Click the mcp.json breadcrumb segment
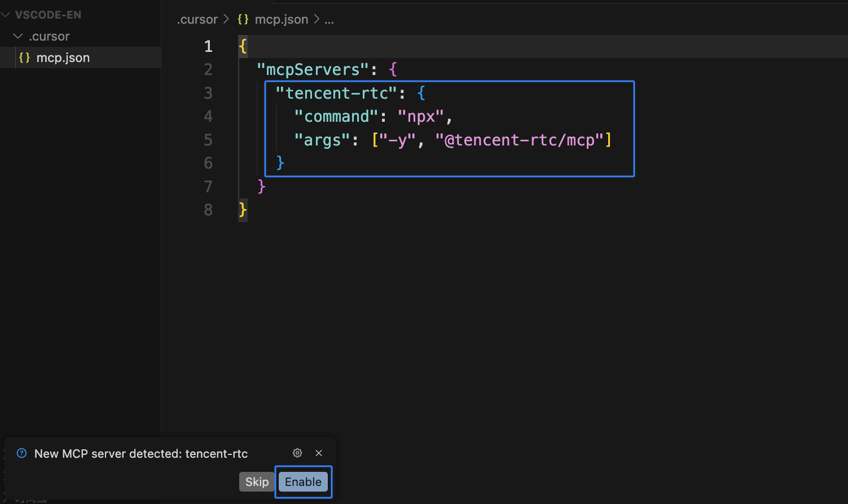This screenshot has width=848, height=504. pos(281,20)
